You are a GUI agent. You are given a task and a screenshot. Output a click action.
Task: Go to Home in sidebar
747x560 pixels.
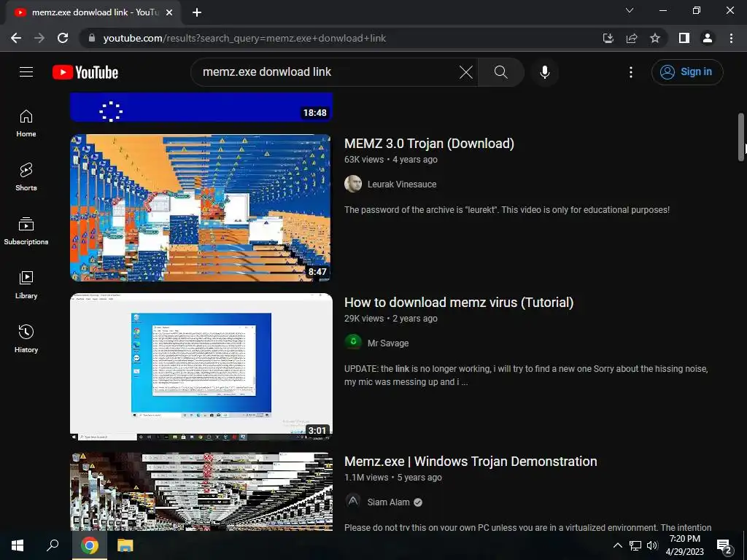click(x=26, y=123)
